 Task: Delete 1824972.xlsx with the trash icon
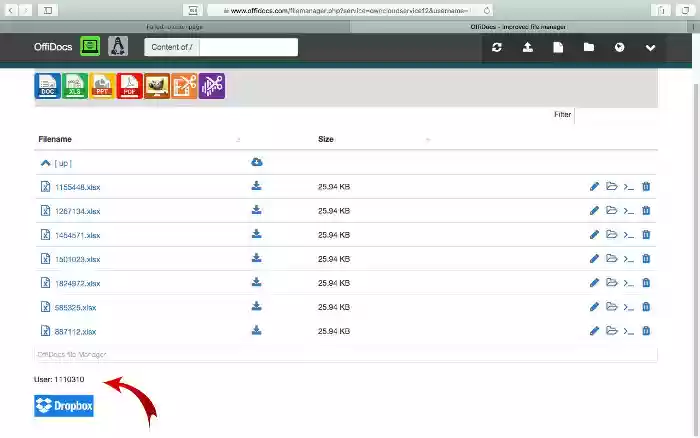pyautogui.click(x=646, y=283)
